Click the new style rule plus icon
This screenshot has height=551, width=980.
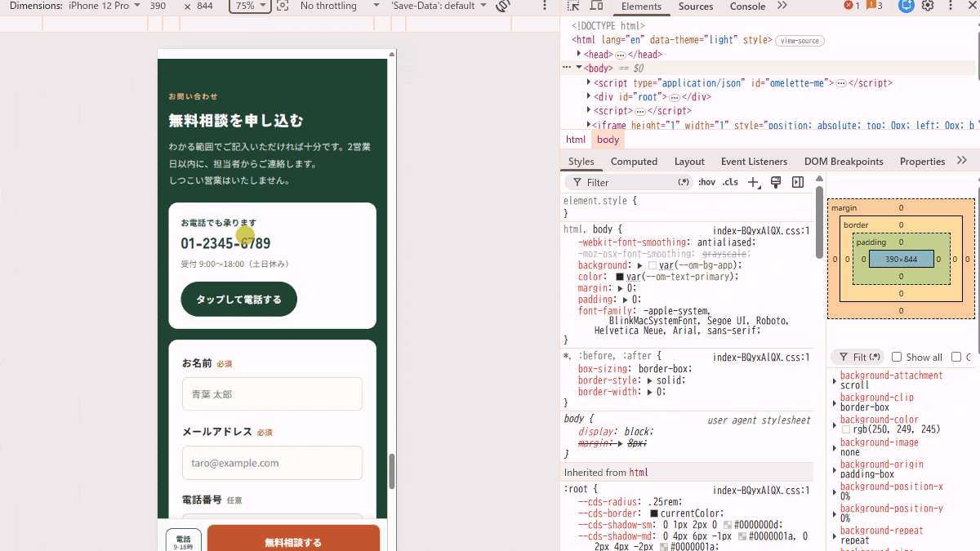click(755, 182)
